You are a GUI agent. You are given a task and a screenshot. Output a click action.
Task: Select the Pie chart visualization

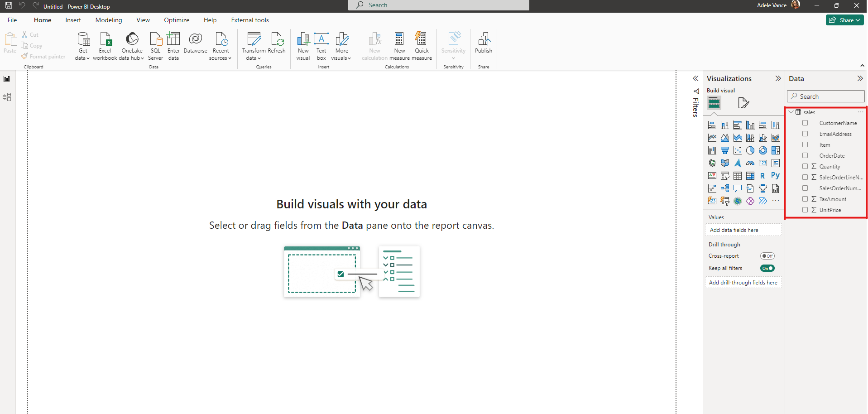tap(750, 150)
